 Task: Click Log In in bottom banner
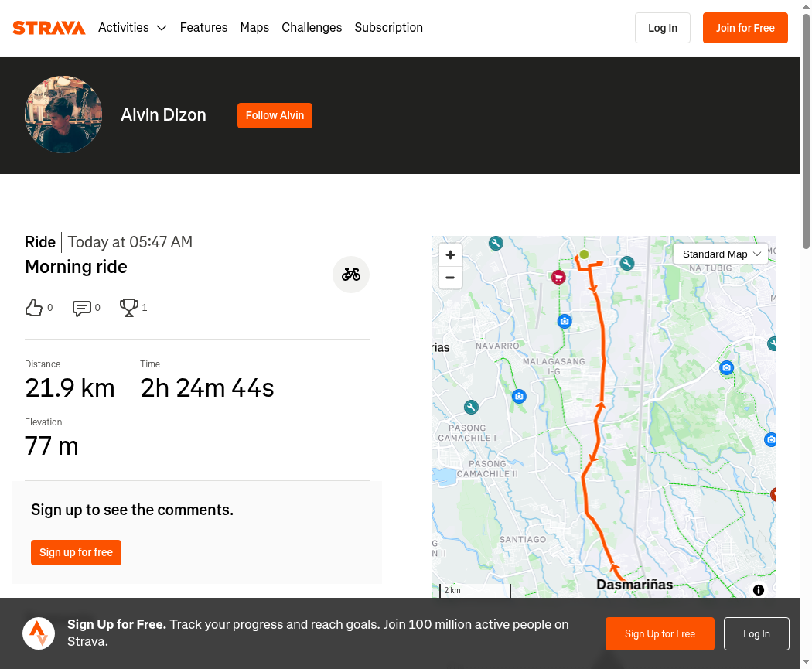click(x=756, y=633)
